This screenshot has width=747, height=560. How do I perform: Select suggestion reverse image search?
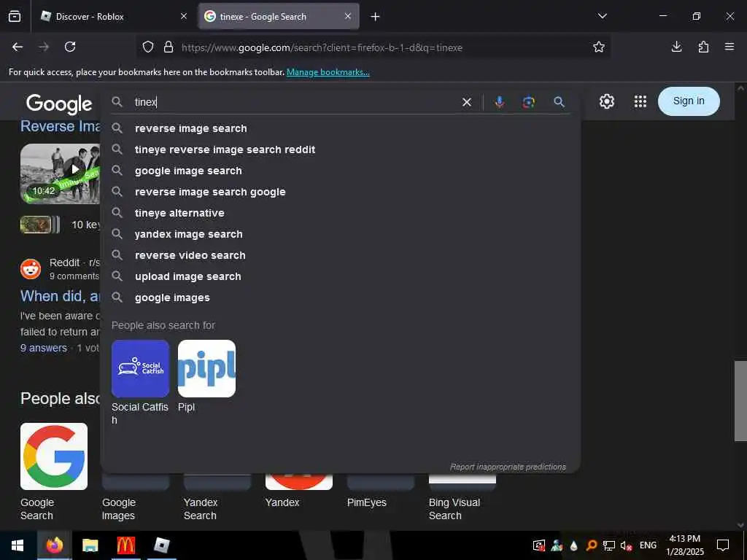pos(341,128)
